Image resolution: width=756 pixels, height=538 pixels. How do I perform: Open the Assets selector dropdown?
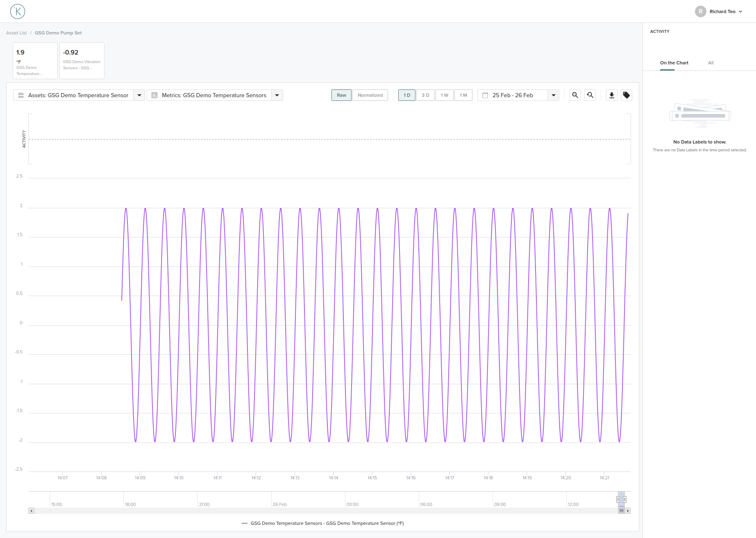[x=139, y=95]
